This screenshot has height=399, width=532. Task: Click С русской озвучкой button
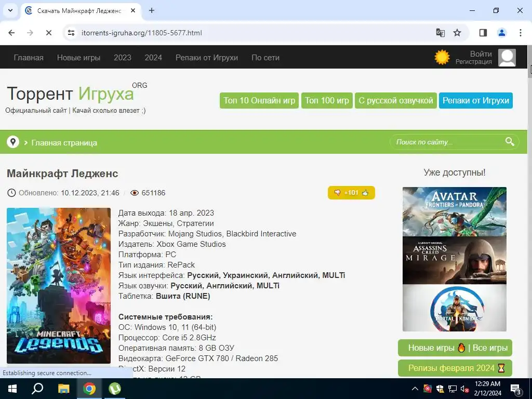pyautogui.click(x=395, y=100)
